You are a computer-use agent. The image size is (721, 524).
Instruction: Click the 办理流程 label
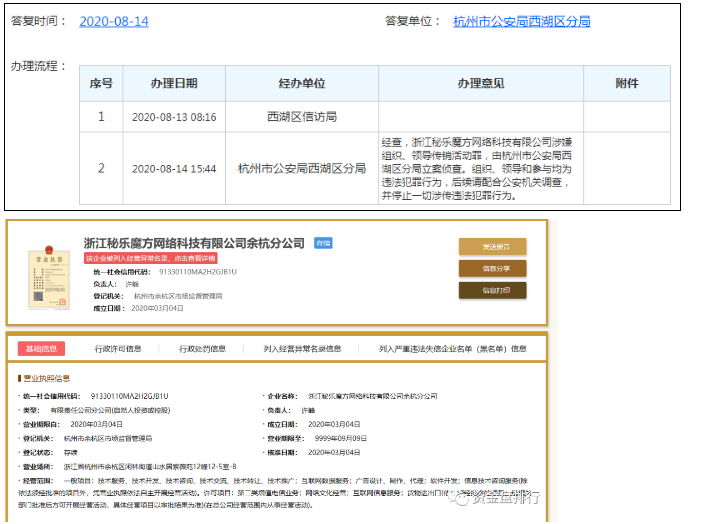click(38, 66)
